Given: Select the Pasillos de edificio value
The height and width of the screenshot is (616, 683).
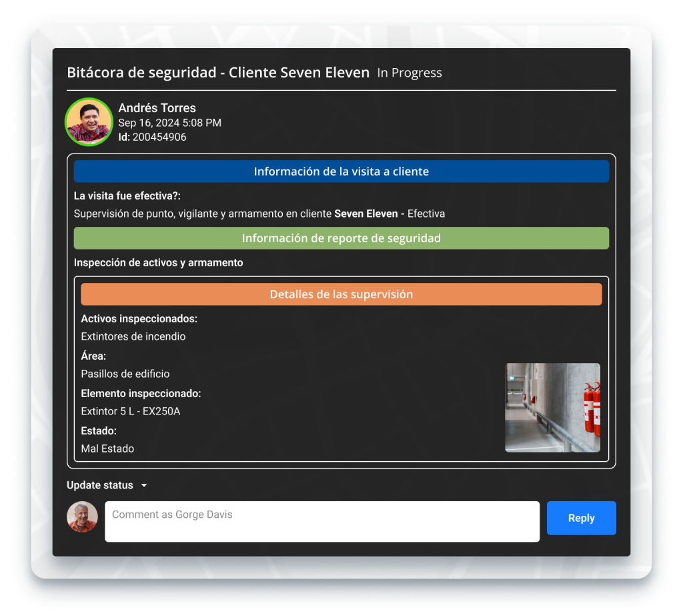Looking at the screenshot, I should (x=125, y=374).
